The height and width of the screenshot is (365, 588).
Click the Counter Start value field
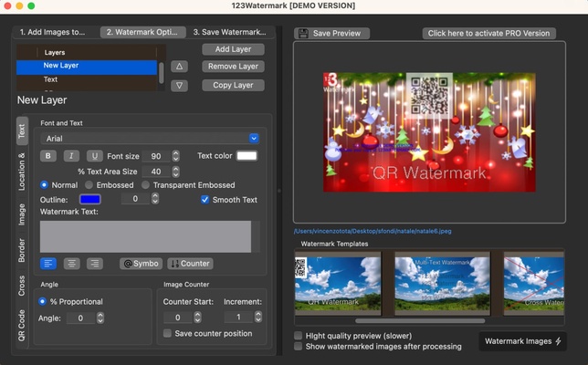[x=178, y=318]
